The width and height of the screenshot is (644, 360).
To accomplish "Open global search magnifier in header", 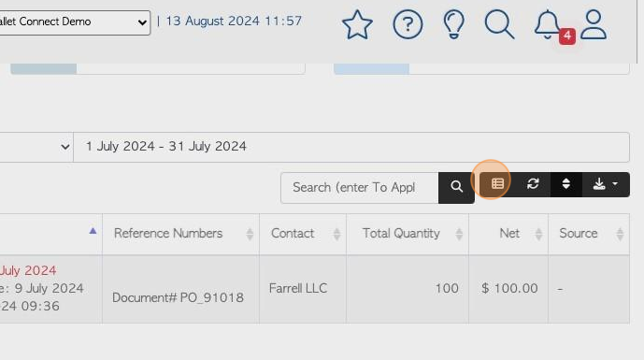I will pos(499,24).
